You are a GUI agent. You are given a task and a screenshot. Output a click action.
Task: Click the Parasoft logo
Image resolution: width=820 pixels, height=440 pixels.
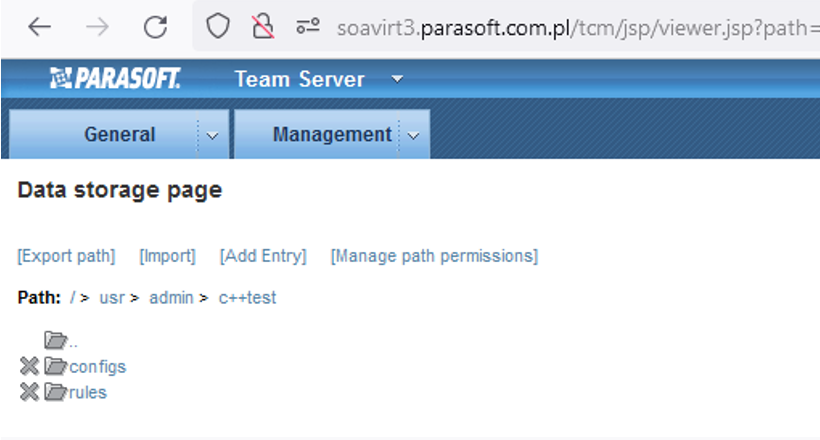115,78
